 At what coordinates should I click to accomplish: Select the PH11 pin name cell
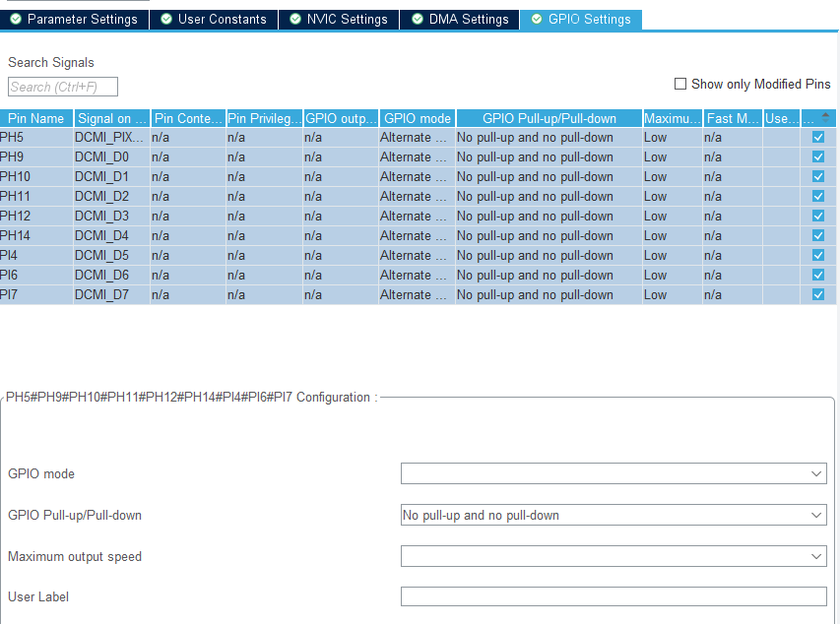coord(35,197)
